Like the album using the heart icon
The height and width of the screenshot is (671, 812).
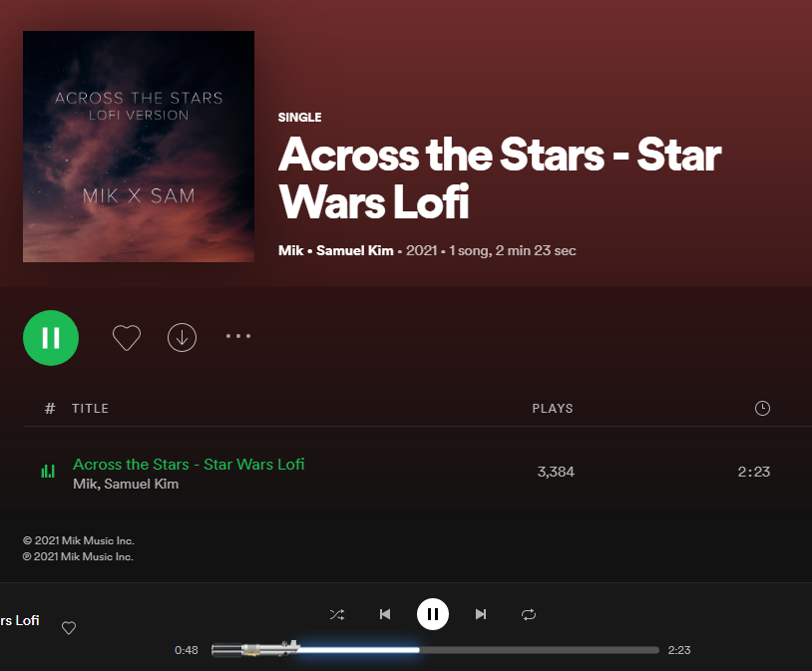pos(127,338)
